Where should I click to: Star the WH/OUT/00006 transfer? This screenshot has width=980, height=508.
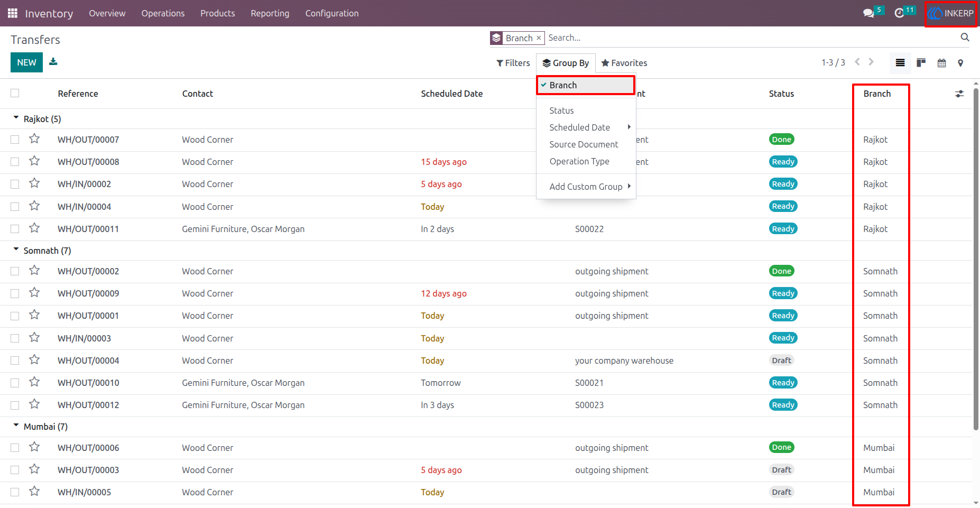click(x=34, y=447)
